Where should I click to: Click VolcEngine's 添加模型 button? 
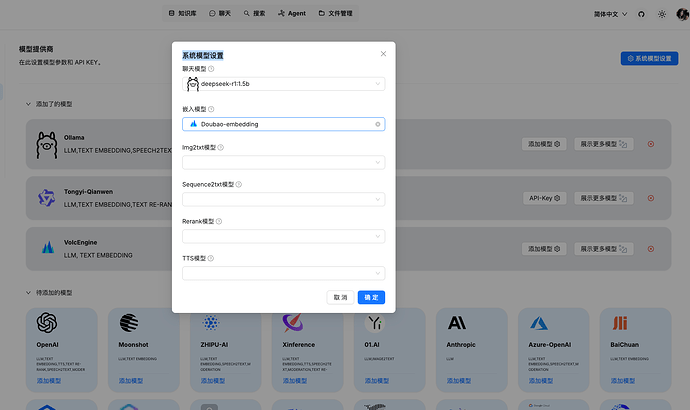tap(544, 249)
